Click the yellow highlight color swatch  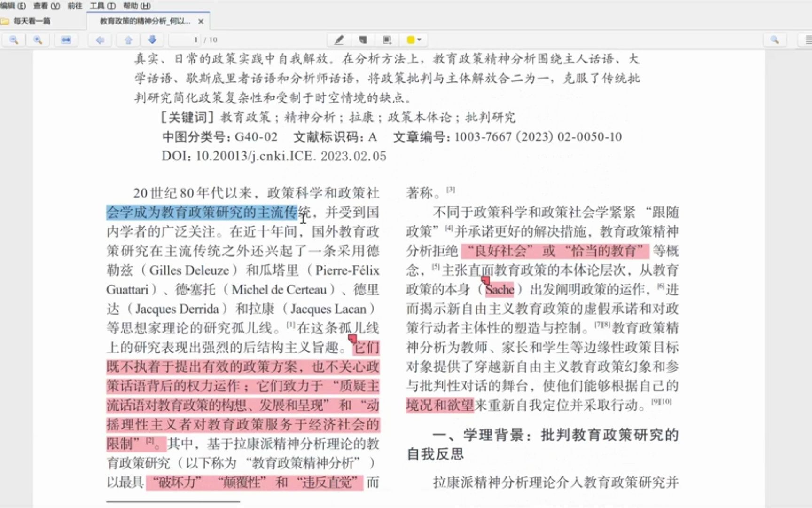click(411, 40)
